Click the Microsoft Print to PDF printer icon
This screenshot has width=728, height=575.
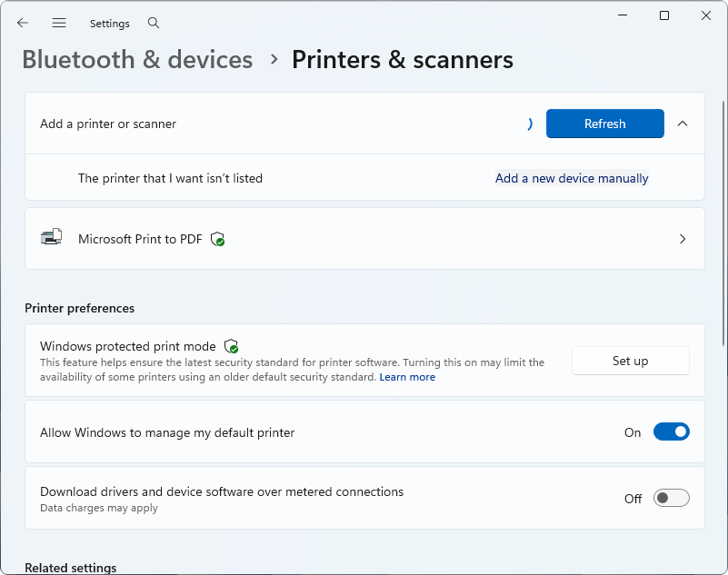point(51,237)
